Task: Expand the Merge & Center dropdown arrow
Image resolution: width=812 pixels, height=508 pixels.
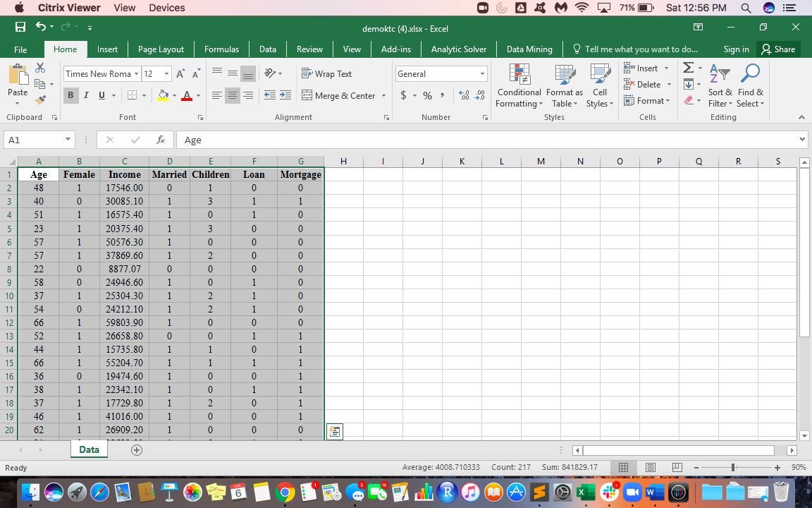Action: point(383,96)
